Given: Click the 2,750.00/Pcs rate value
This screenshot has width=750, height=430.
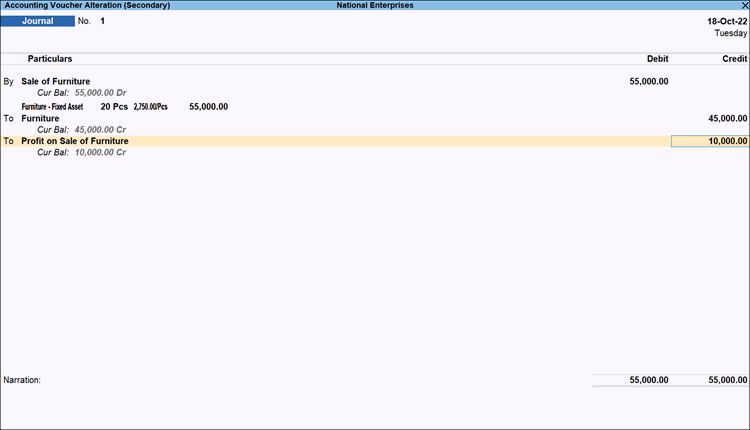Looking at the screenshot, I should pyautogui.click(x=151, y=106).
